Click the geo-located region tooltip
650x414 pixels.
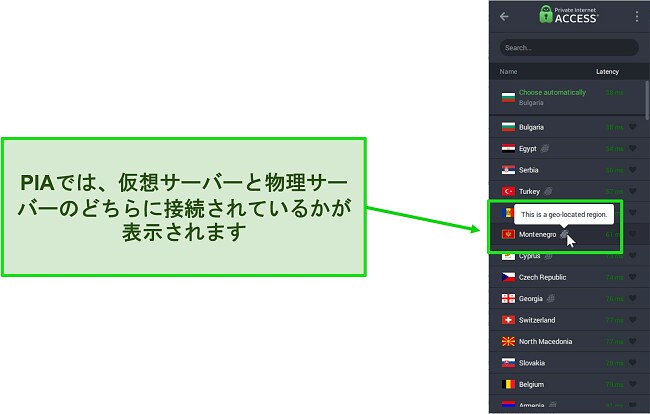tap(564, 215)
